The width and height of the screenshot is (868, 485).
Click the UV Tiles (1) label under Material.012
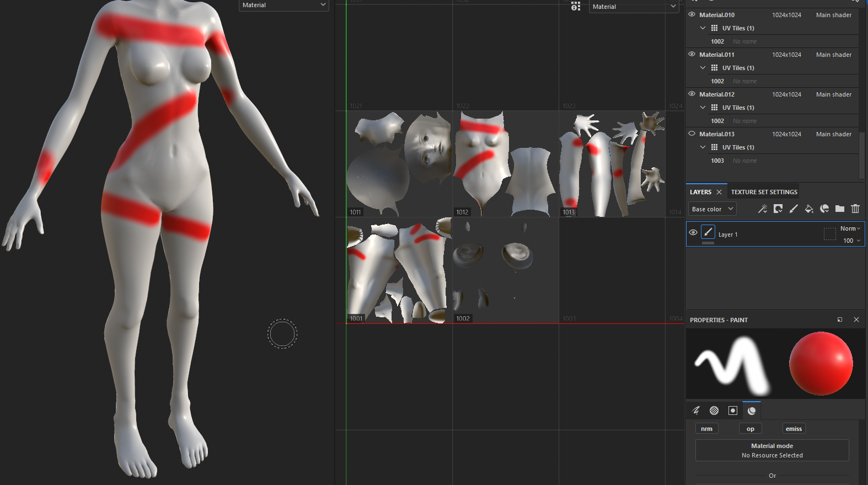(738, 108)
